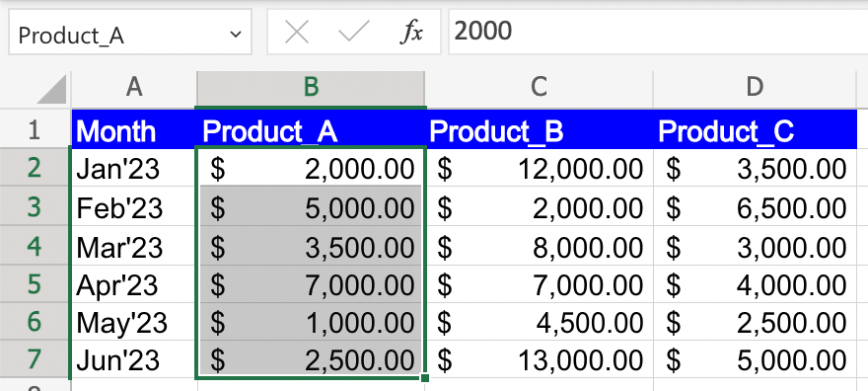
Task: Select row 2 header
Action: pyautogui.click(x=35, y=167)
